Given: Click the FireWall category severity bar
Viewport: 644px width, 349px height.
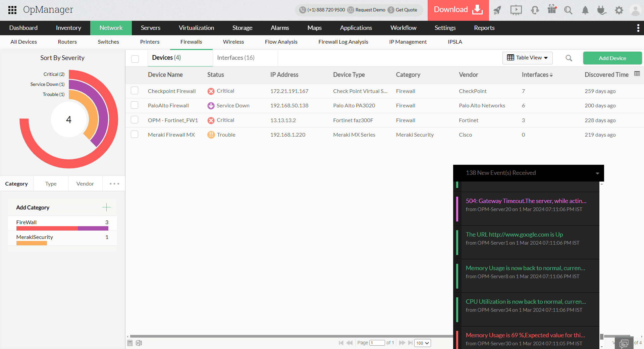Looking at the screenshot, I should 62,229.
